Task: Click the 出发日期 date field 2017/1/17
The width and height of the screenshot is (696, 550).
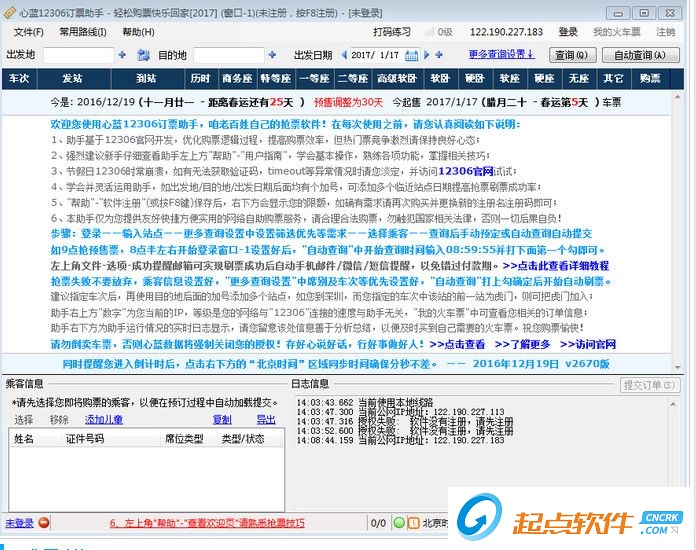Action: [x=376, y=55]
